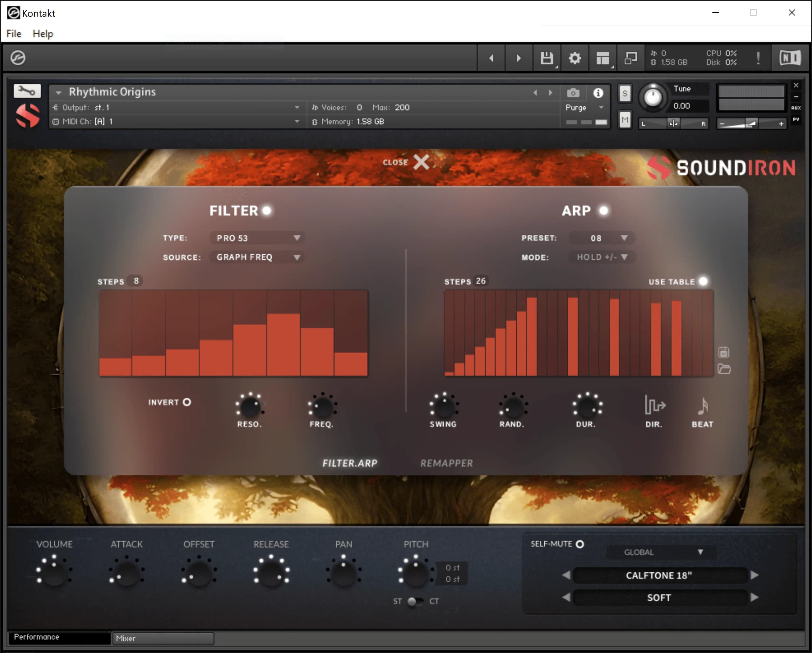The width and height of the screenshot is (812, 653).
Task: Open instrument info icon
Action: coord(598,93)
